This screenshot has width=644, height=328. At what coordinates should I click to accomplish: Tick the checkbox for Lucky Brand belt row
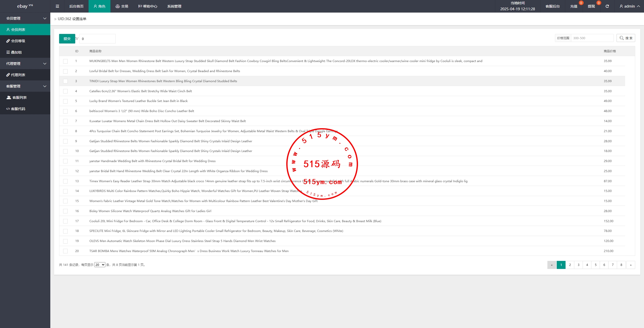pyautogui.click(x=65, y=101)
